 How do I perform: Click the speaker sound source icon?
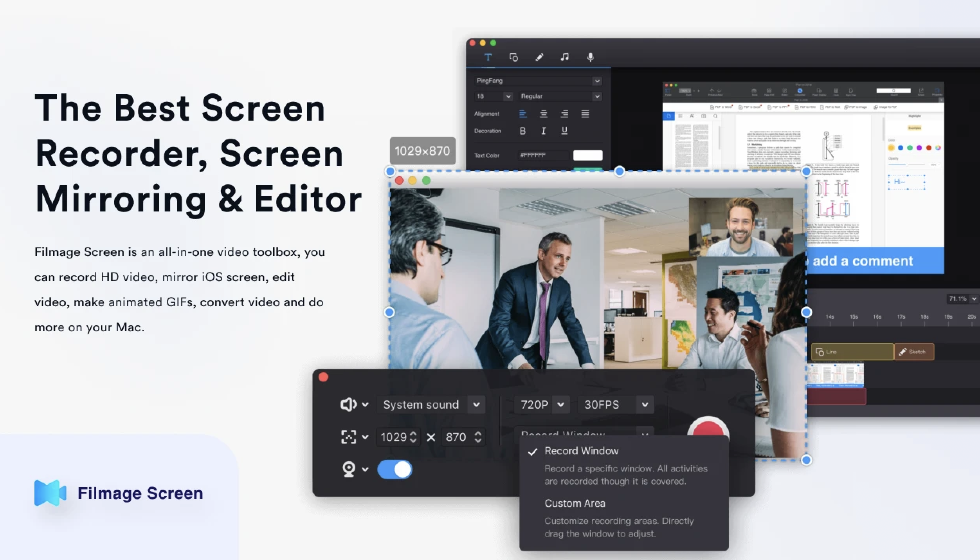[x=348, y=405]
